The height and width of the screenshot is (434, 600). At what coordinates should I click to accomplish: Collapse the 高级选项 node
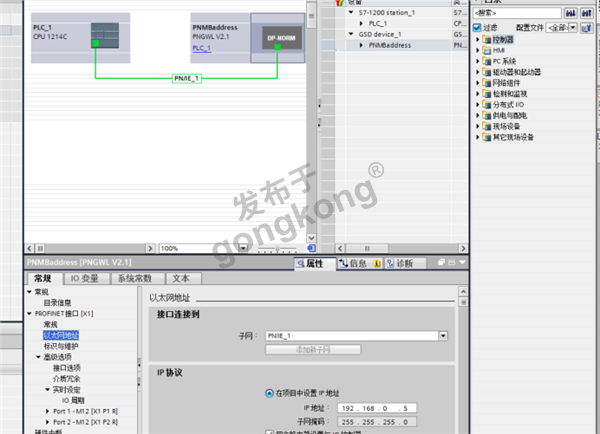(x=38, y=357)
